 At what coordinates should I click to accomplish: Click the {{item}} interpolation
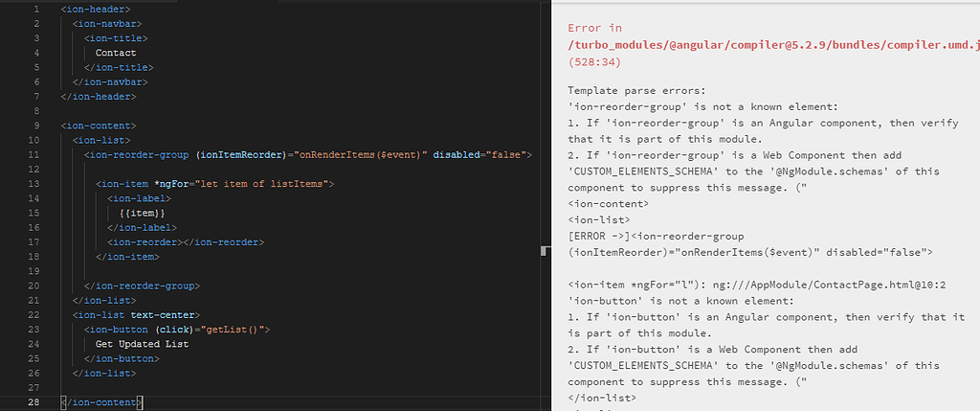point(143,213)
